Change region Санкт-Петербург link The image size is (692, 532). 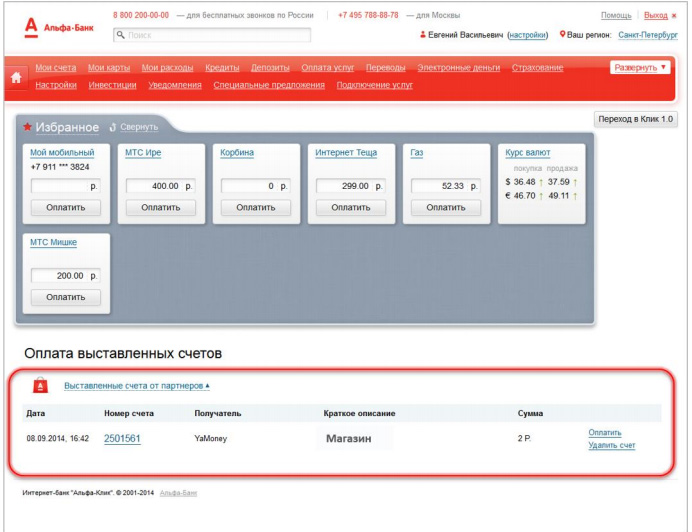click(648, 35)
